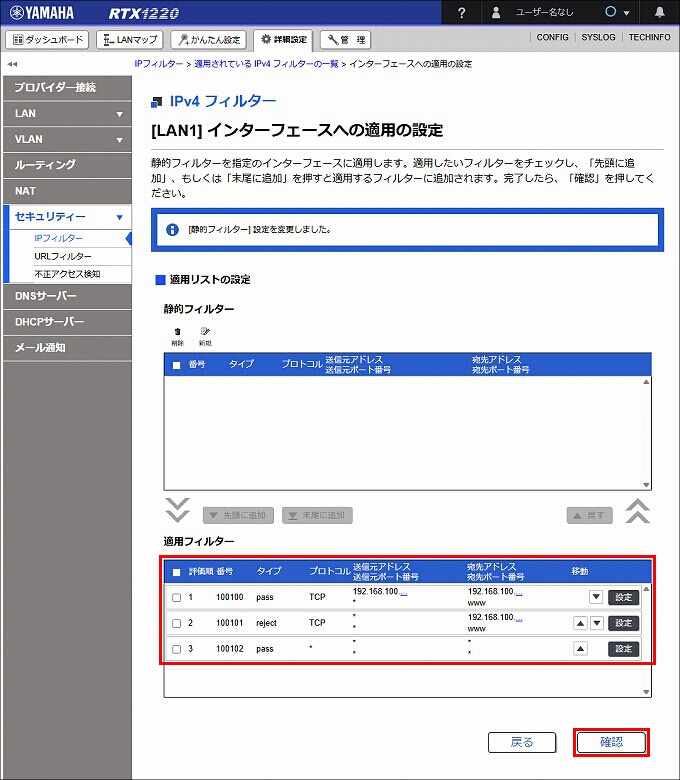Click the IPv4 フィルター heading icon
The width and height of the screenshot is (680, 780).
point(157,102)
